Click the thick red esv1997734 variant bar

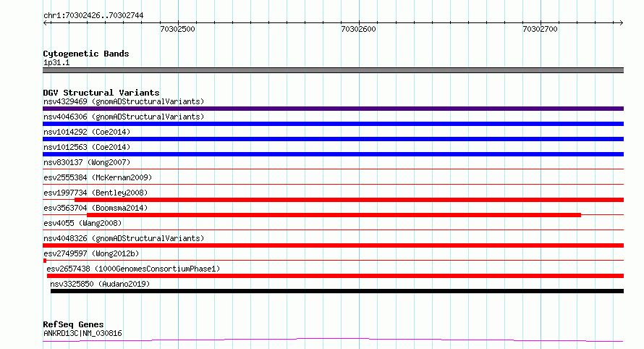349,200
